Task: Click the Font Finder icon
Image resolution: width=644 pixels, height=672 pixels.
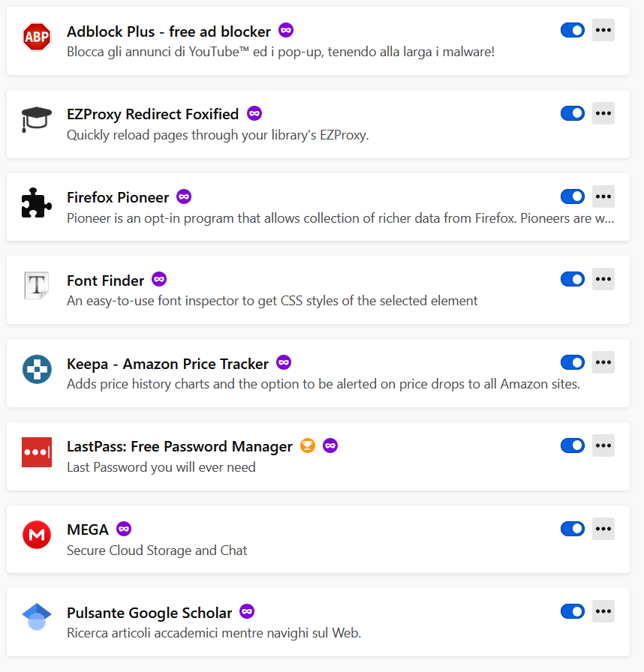Action: pos(37,286)
